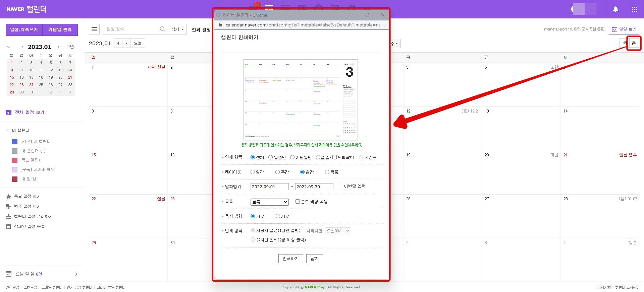Open the Naver services grid icon

click(634, 9)
